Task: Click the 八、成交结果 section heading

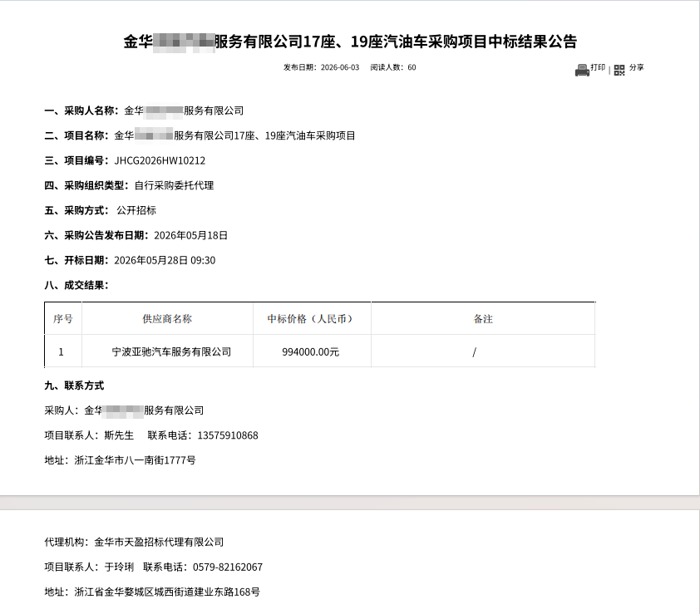Action: point(76,285)
